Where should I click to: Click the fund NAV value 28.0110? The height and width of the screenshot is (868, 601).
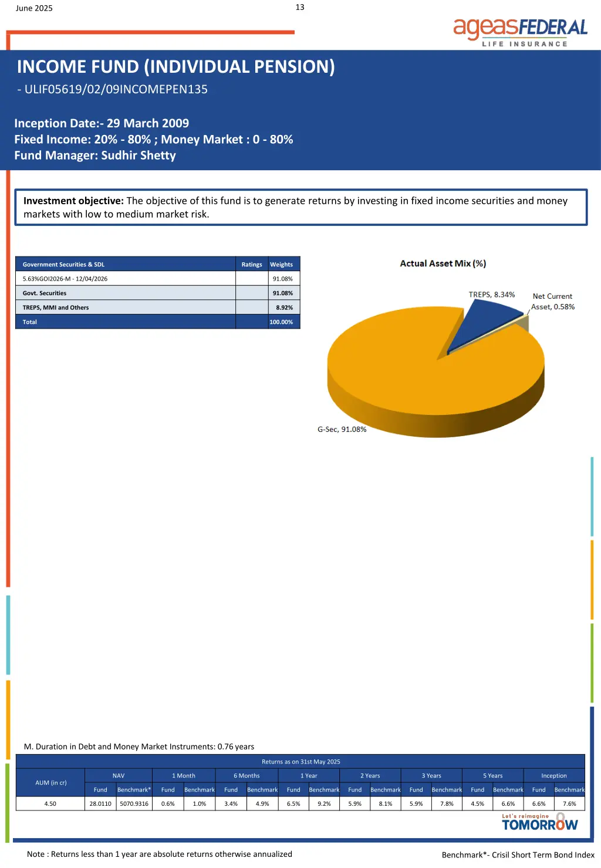click(100, 804)
